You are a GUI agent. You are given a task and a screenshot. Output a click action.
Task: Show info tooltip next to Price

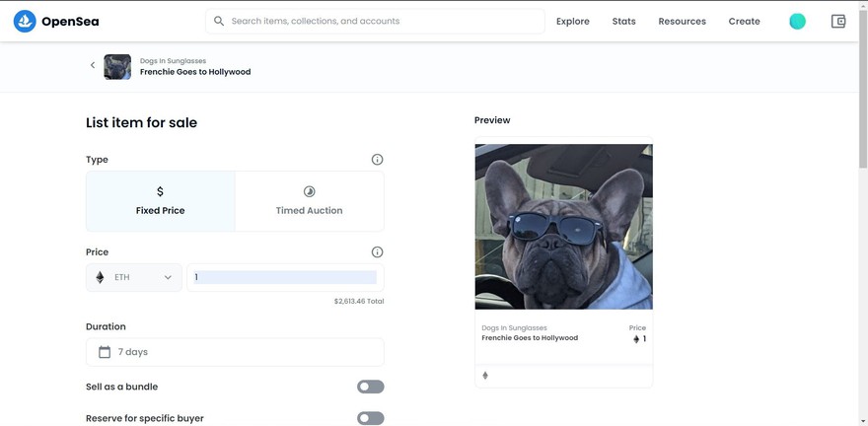(377, 252)
